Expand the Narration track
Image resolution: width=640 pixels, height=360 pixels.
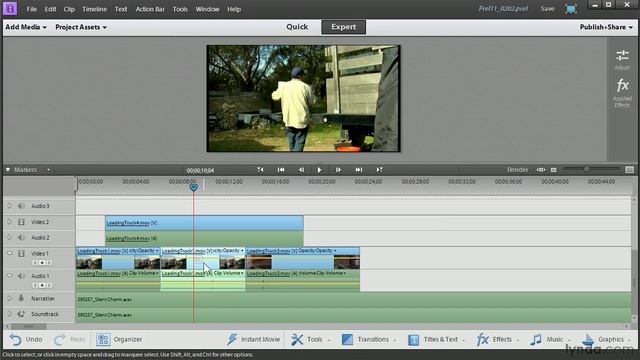coord(10,298)
